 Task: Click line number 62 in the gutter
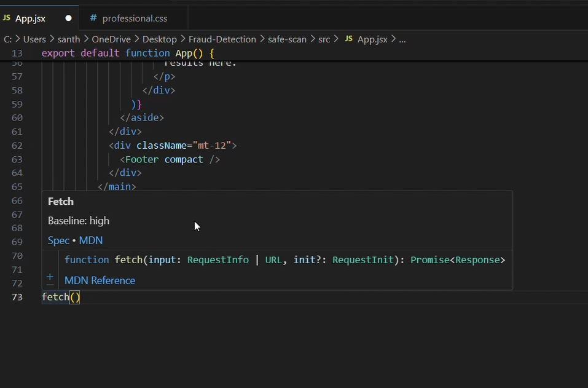click(x=17, y=146)
